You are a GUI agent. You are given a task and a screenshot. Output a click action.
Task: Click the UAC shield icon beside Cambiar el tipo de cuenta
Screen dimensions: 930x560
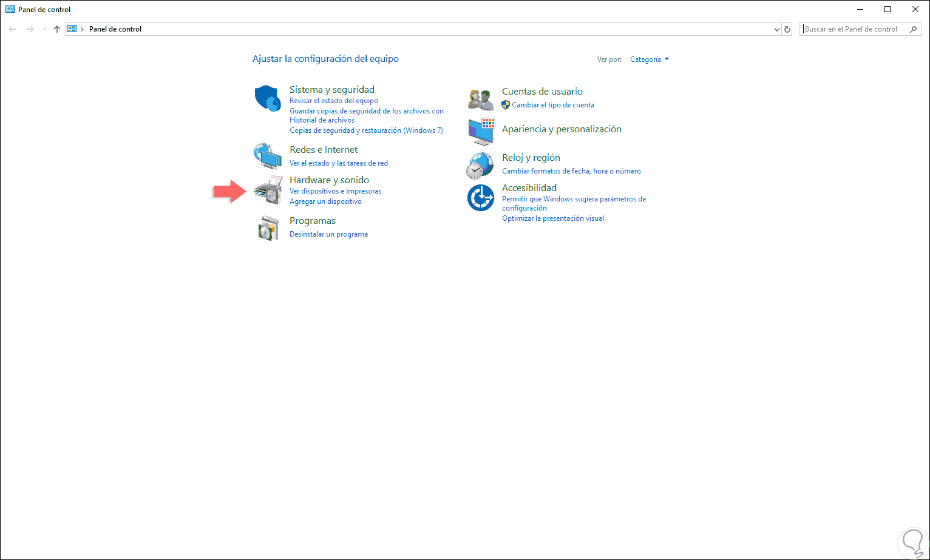point(506,105)
